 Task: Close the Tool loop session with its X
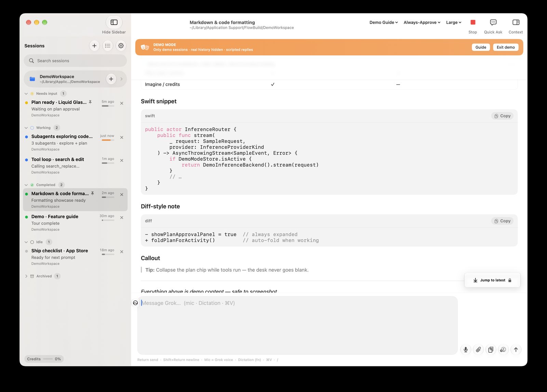point(122,160)
